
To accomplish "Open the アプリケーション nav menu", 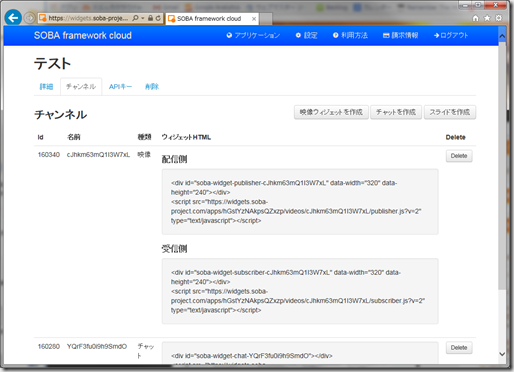I will 253,35.
